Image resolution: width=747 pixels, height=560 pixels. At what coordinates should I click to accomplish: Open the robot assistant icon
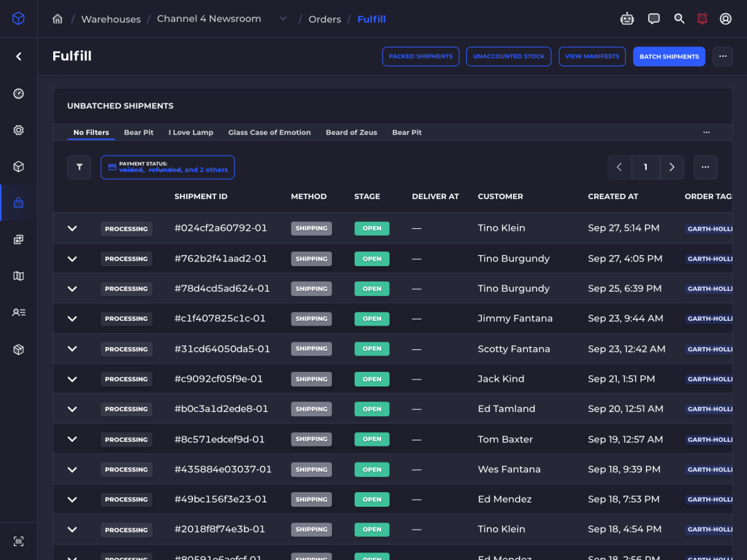point(627,19)
